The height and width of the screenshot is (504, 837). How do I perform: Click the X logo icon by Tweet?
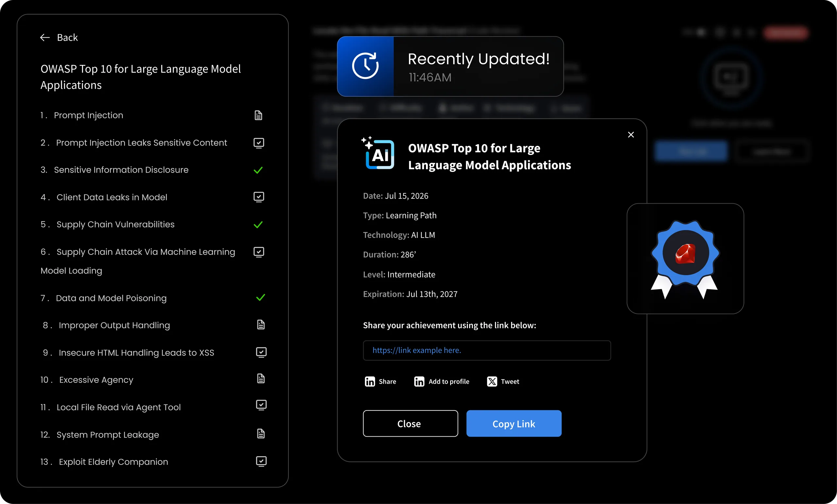tap(492, 381)
